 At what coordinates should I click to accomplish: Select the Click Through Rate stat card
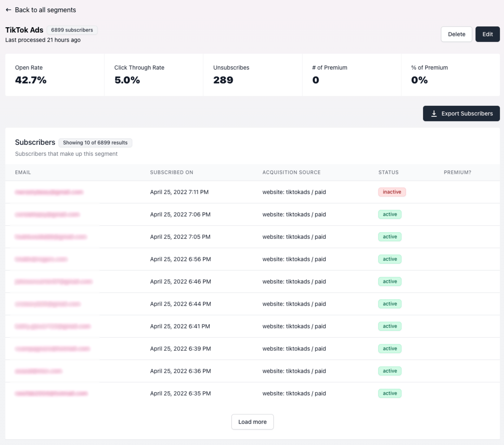[x=154, y=75]
